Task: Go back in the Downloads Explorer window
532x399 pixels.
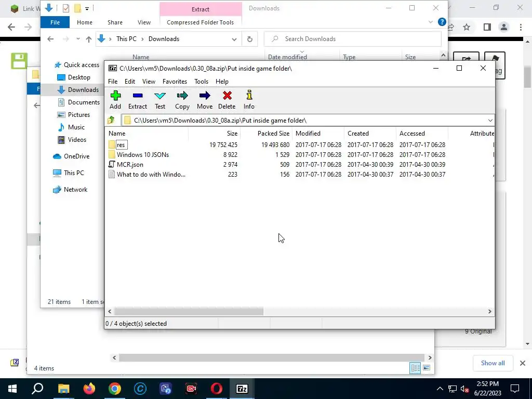Action: click(50, 39)
